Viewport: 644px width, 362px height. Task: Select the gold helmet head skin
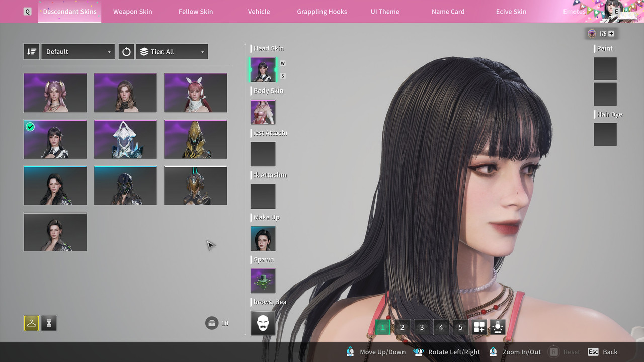(x=196, y=139)
